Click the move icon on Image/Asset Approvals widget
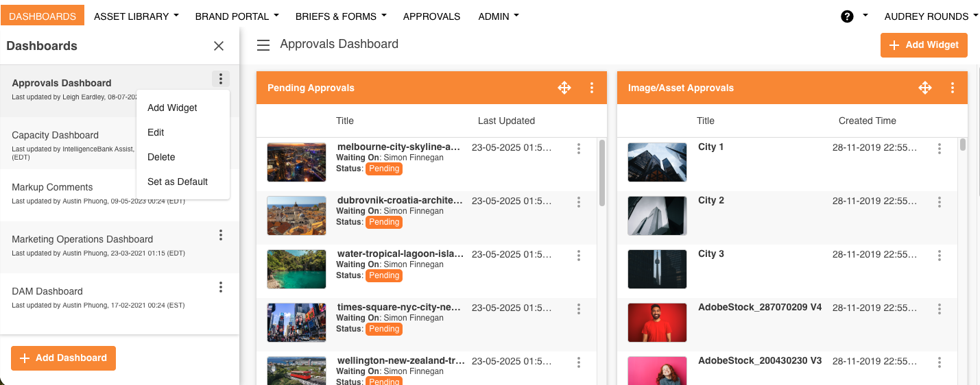980x385 pixels. pyautogui.click(x=925, y=88)
